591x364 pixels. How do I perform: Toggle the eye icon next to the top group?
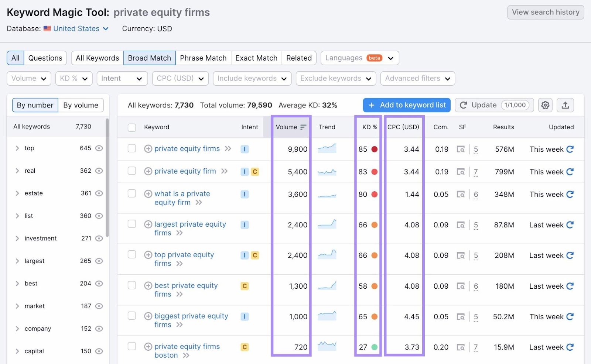(x=99, y=148)
